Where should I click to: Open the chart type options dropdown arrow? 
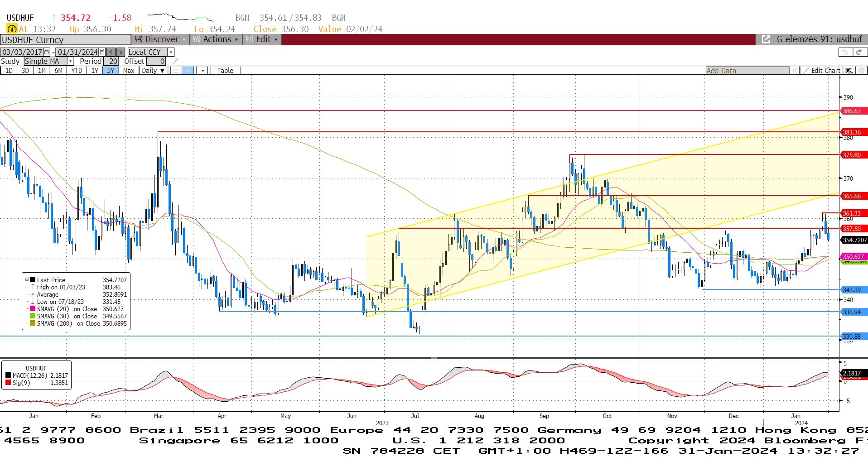[x=203, y=71]
